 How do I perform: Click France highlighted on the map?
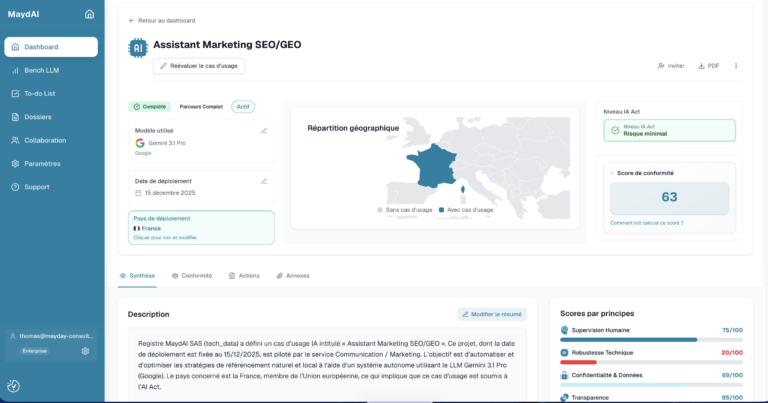click(x=431, y=166)
